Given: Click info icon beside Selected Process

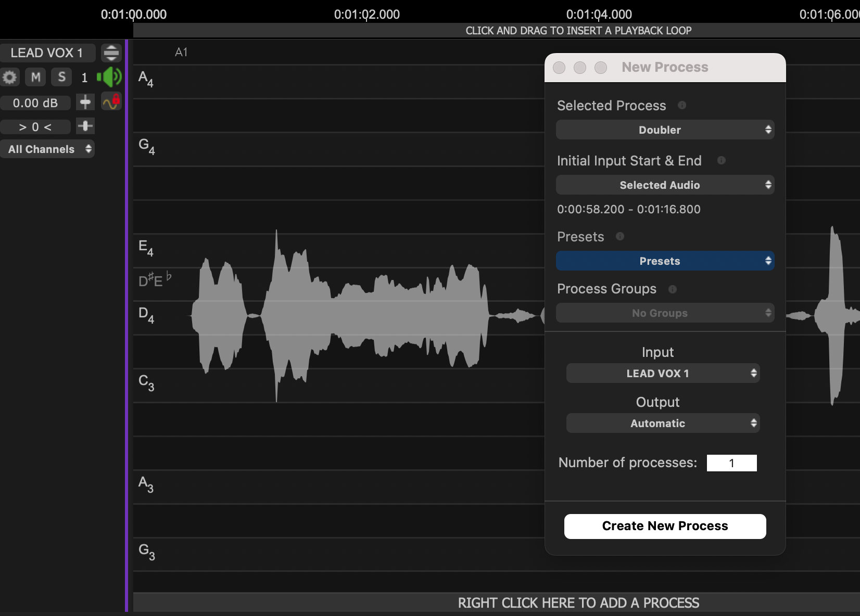Looking at the screenshot, I should point(682,106).
